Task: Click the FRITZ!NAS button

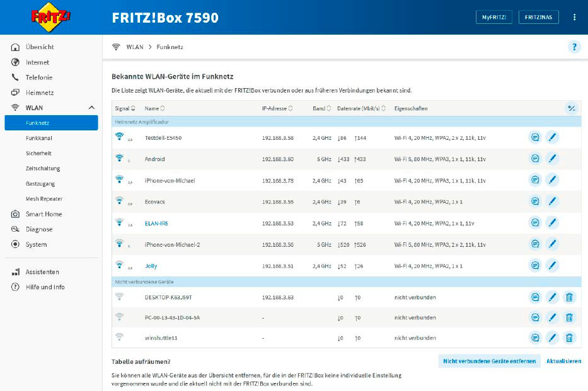Action: pyautogui.click(x=538, y=17)
